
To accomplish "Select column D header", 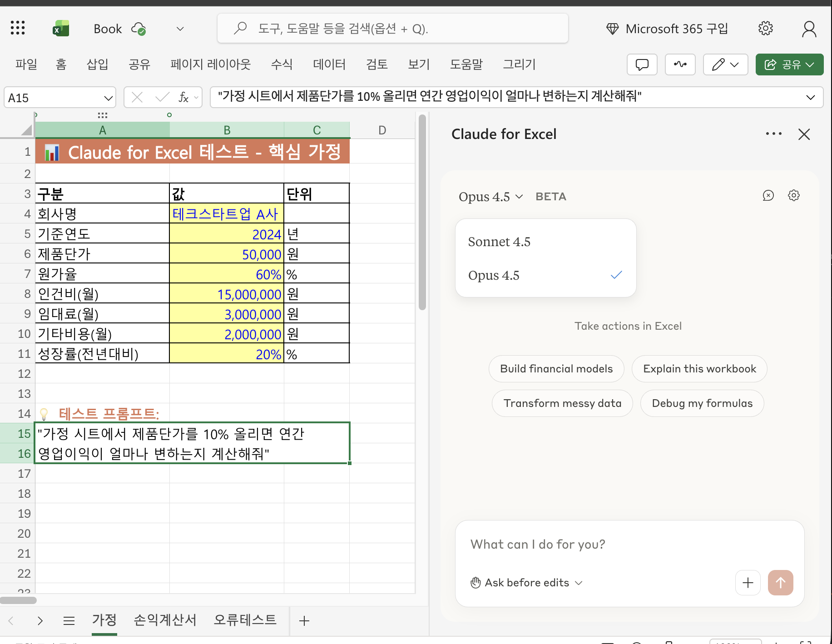I will tap(382, 130).
